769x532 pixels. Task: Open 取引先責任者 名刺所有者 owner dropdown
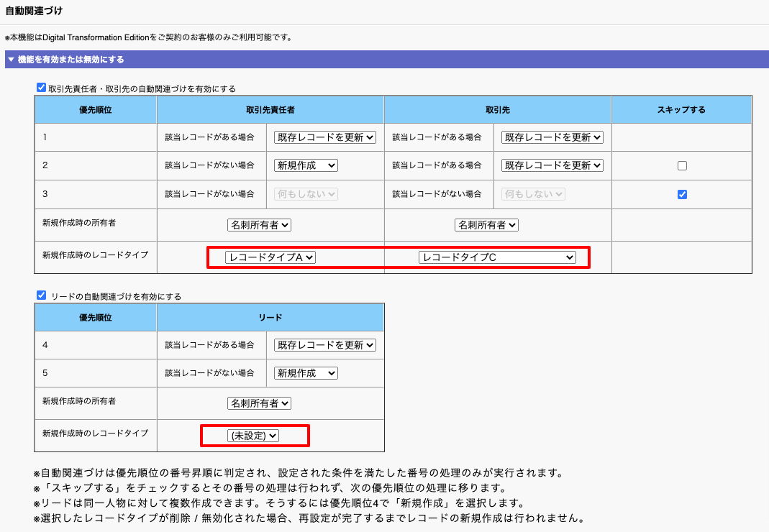[259, 225]
